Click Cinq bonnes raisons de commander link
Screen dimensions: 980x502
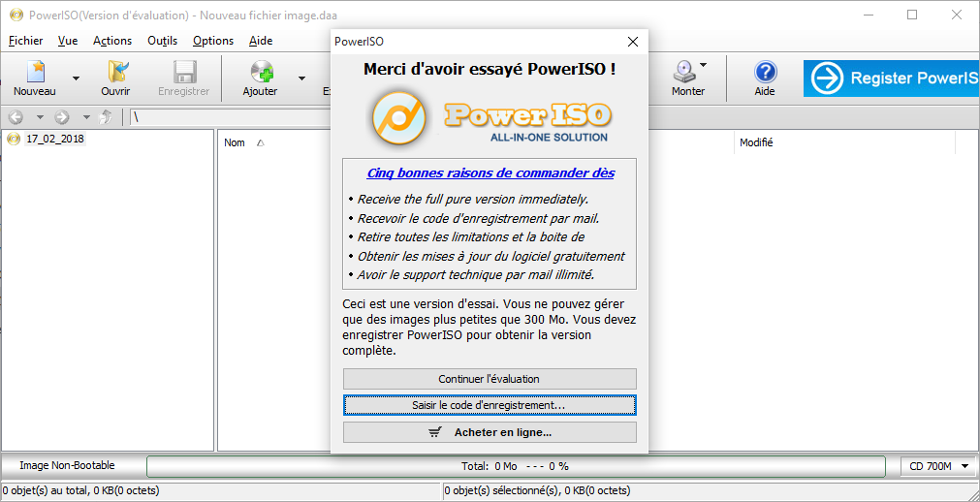click(x=490, y=173)
